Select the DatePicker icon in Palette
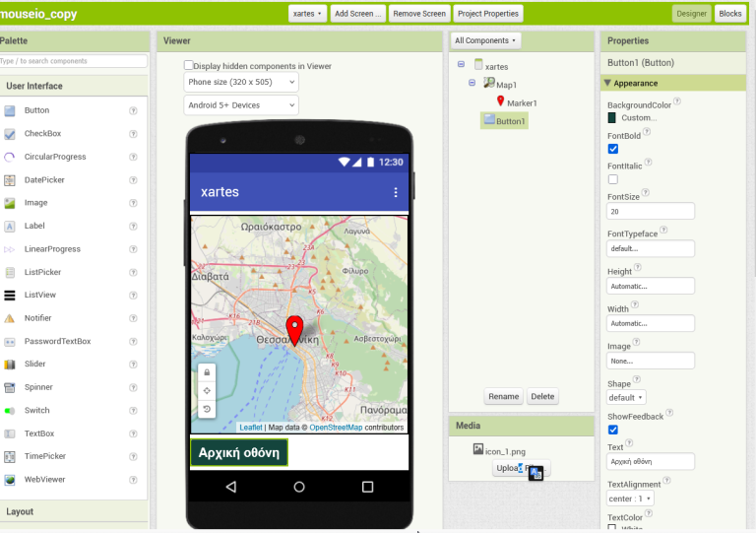The width and height of the screenshot is (756, 533). point(10,180)
